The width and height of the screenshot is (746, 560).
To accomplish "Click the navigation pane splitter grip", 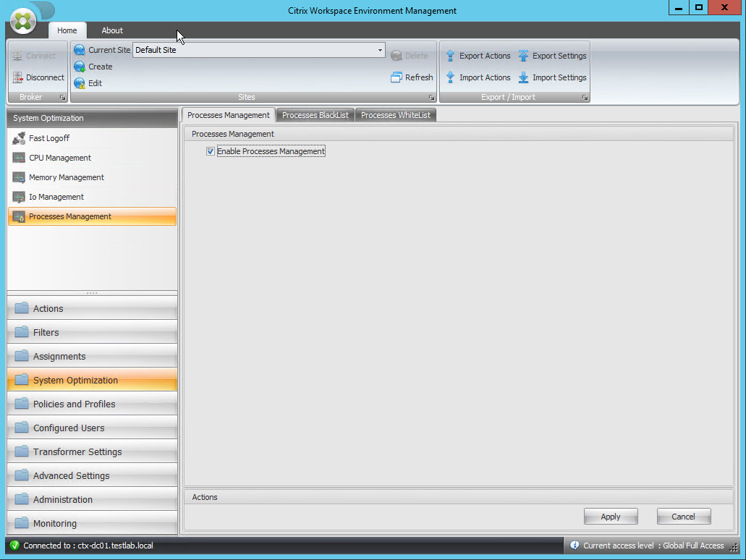I will tap(92, 293).
